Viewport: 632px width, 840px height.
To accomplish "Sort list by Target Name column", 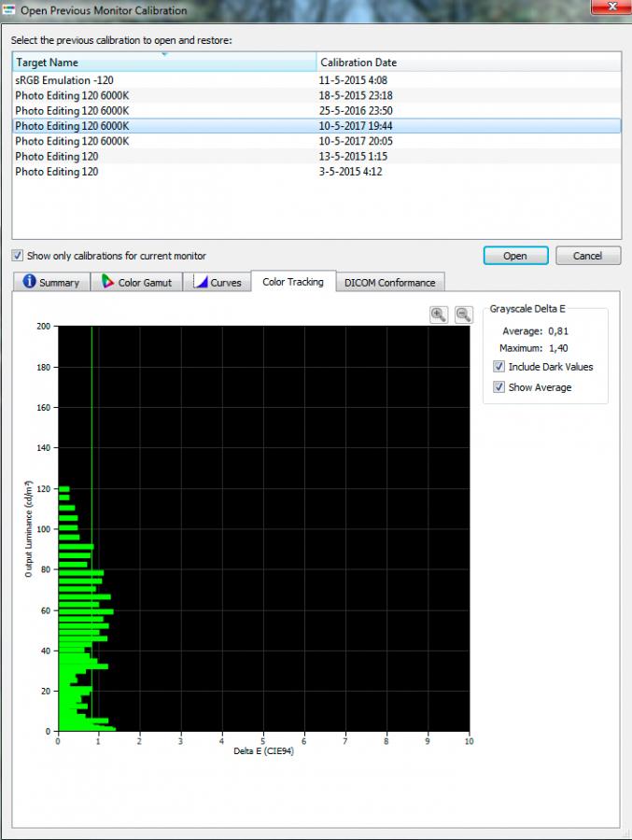I will (164, 63).
